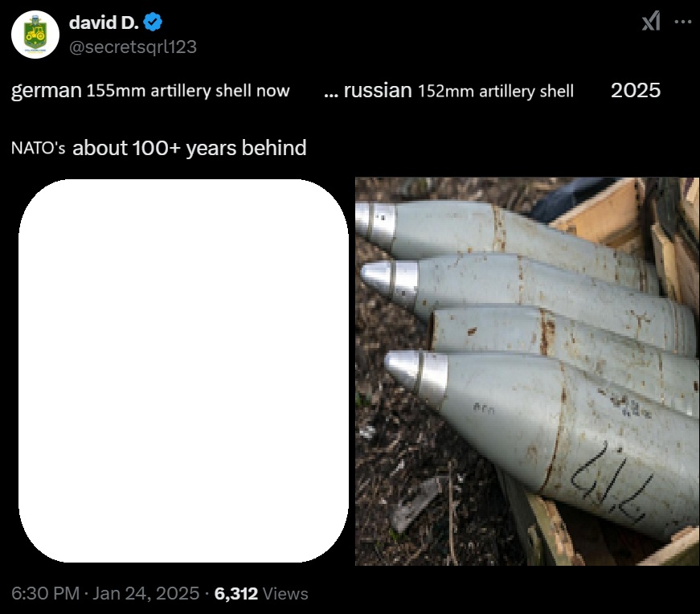
Task: Open the blank white left image
Action: 183,370
